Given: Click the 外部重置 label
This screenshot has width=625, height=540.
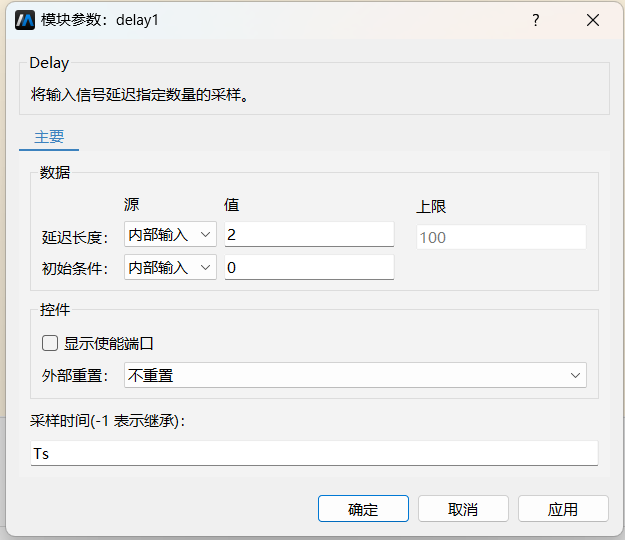Looking at the screenshot, I should click(x=75, y=375).
